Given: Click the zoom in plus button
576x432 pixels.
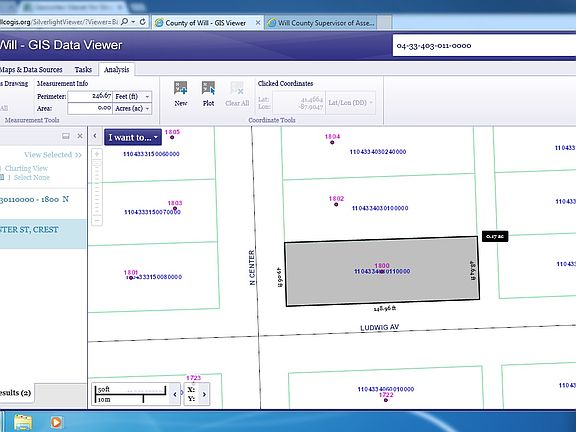Looking at the screenshot, I should (97, 154).
